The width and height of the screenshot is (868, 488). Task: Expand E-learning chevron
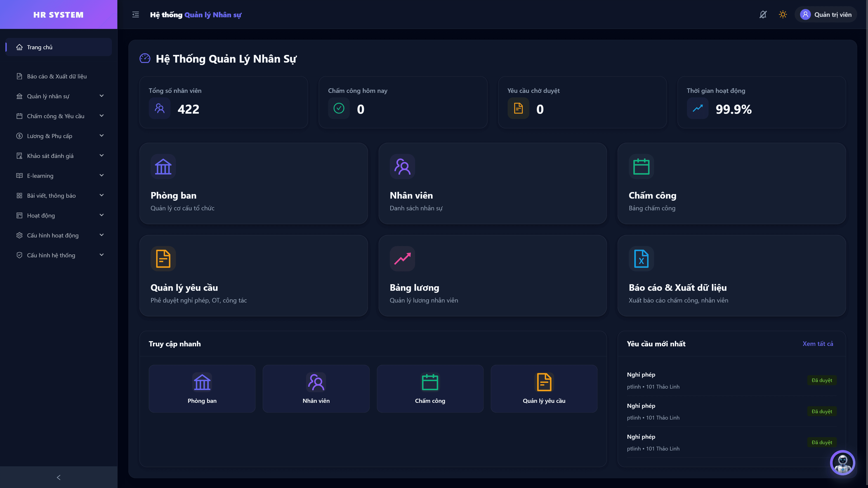[x=101, y=176]
